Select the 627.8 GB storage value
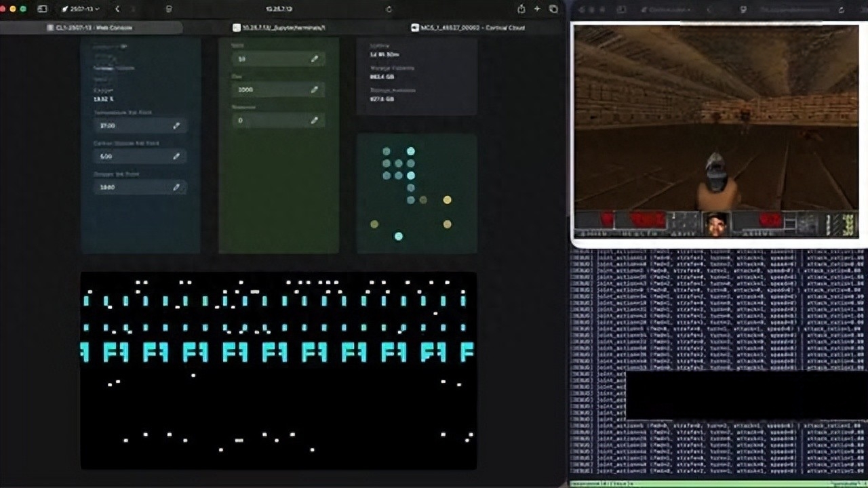Image resolution: width=868 pixels, height=488 pixels. pyautogui.click(x=382, y=99)
